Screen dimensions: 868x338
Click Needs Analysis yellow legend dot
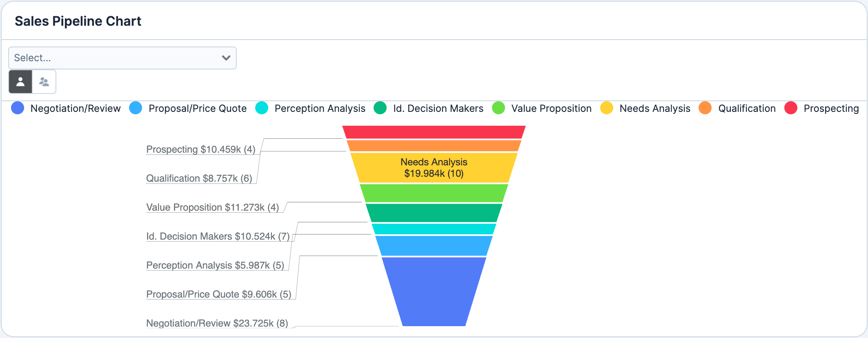pyautogui.click(x=607, y=108)
